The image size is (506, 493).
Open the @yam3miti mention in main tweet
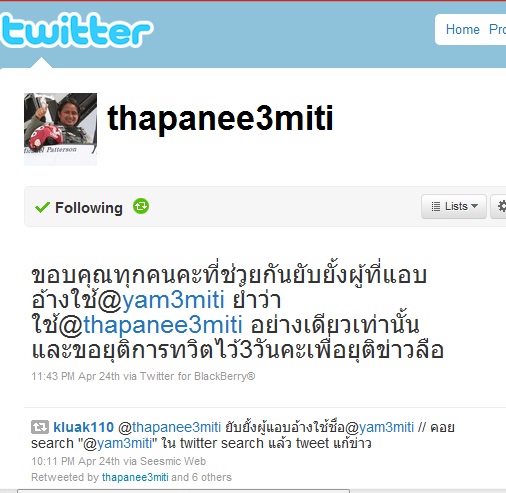click(161, 300)
